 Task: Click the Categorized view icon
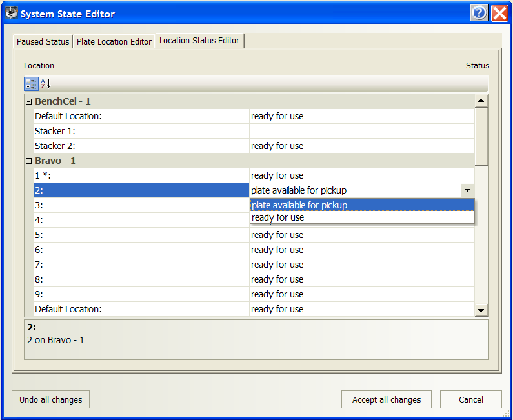pyautogui.click(x=31, y=84)
